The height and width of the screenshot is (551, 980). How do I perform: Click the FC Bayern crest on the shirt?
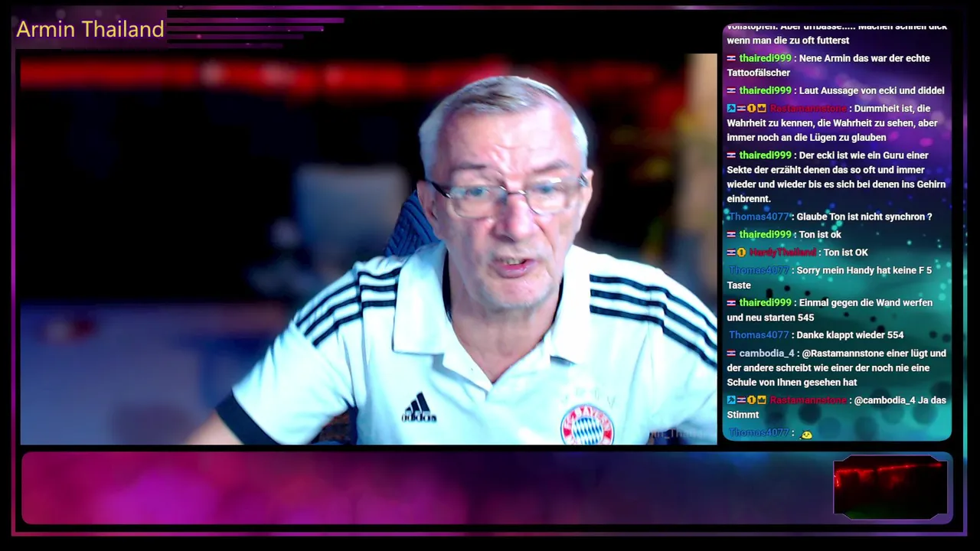point(587,425)
